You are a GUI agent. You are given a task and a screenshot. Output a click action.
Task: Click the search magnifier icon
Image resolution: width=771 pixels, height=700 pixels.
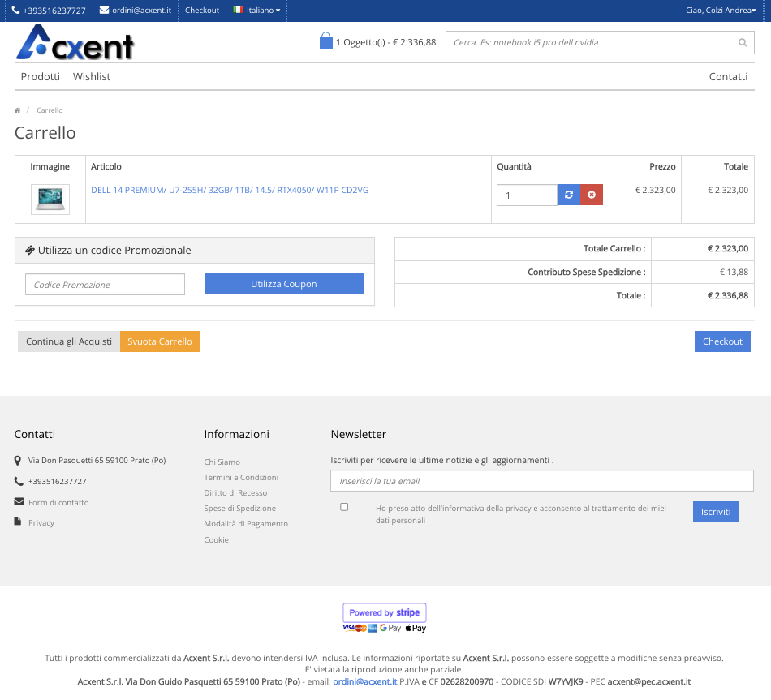(743, 43)
